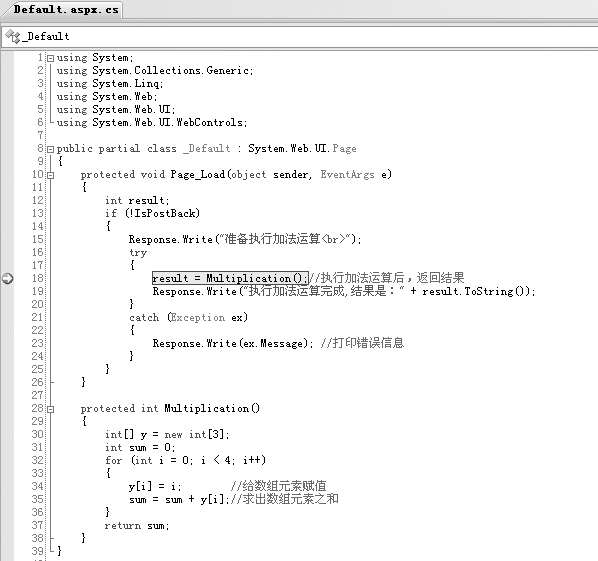Click line number 23 in the margin
Screen dimensions: 598x561
click(37, 343)
